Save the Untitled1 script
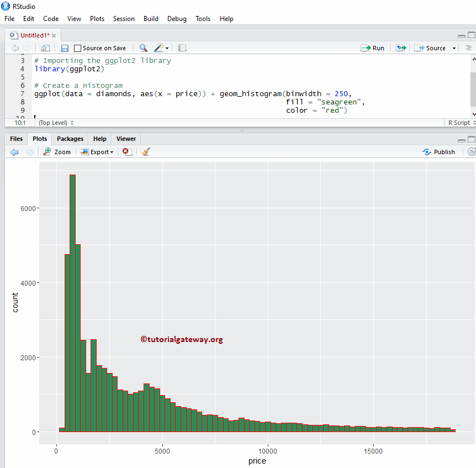 tap(65, 48)
